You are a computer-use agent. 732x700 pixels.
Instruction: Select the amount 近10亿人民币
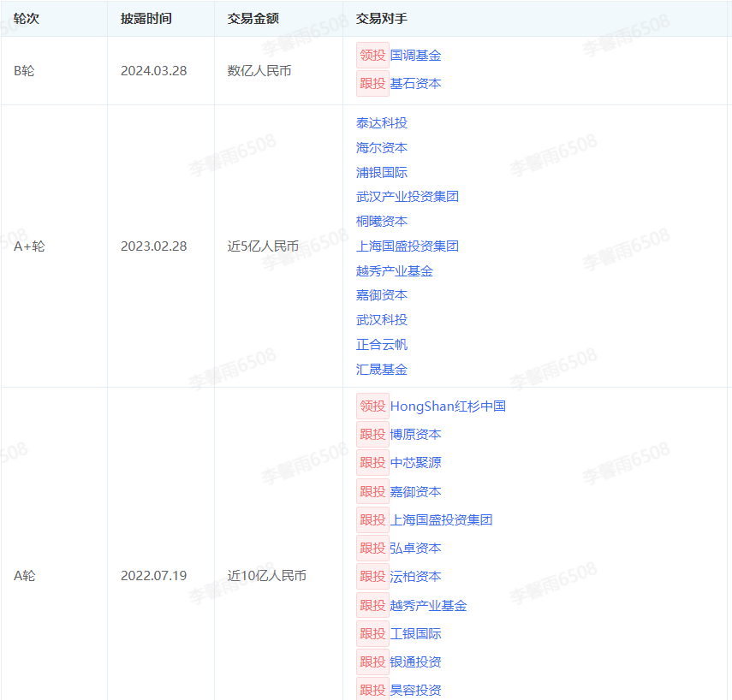(x=266, y=576)
